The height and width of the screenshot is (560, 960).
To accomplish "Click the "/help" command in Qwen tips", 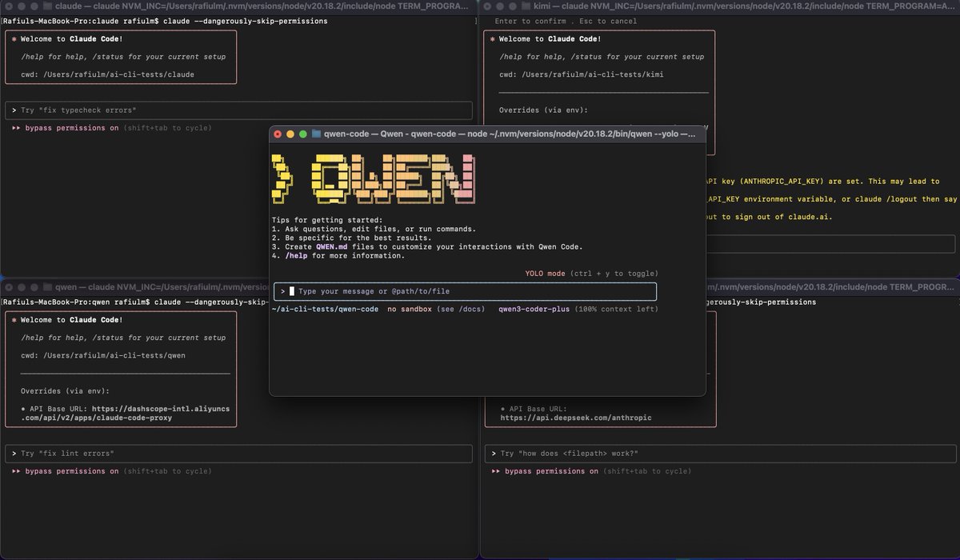I will point(296,256).
